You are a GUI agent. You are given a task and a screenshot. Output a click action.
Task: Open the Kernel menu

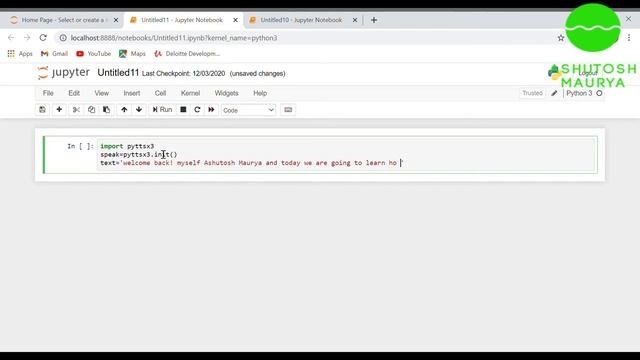(191, 93)
